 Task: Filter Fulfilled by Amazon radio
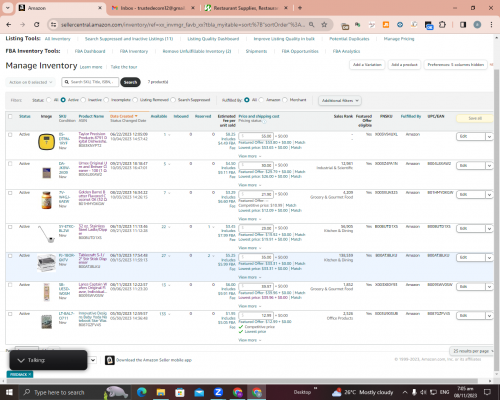coord(261,100)
